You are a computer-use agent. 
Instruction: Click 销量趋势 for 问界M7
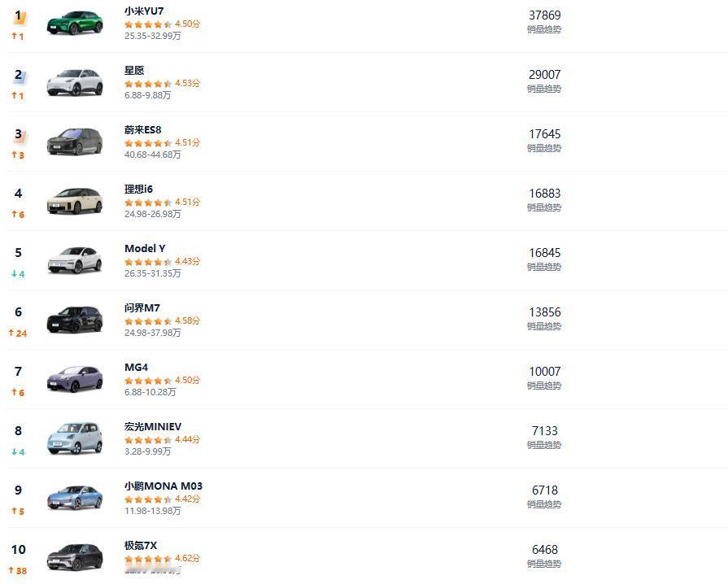pos(544,326)
